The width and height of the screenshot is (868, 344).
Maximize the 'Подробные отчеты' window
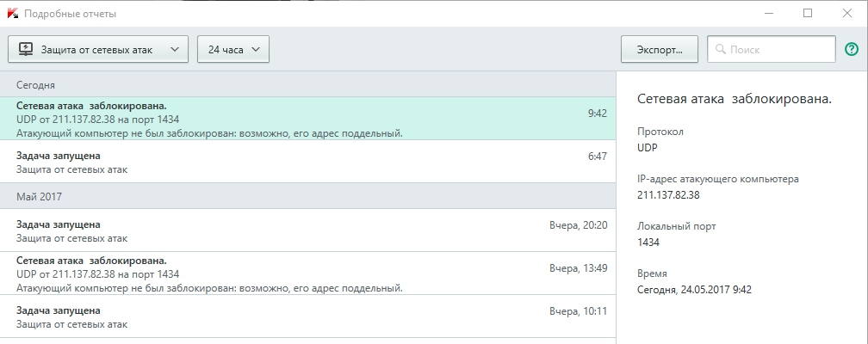point(807,13)
